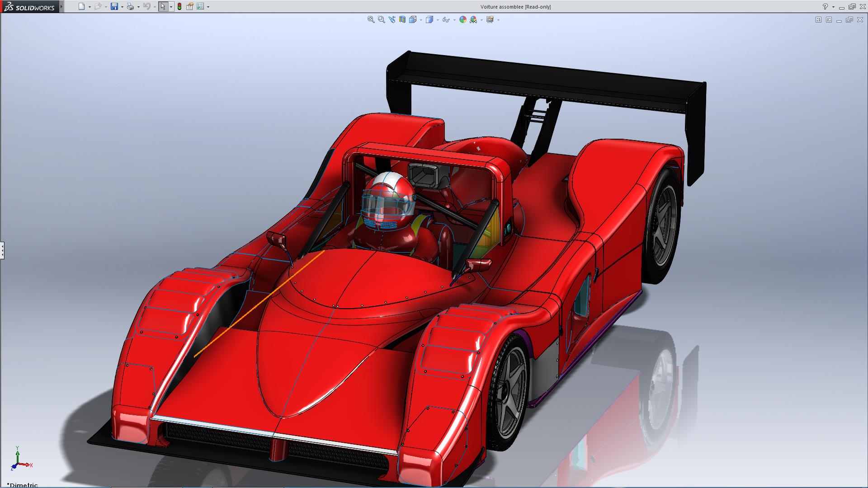Screen dimensions: 868x488
Task: Click the Previous View icon
Action: [x=392, y=19]
